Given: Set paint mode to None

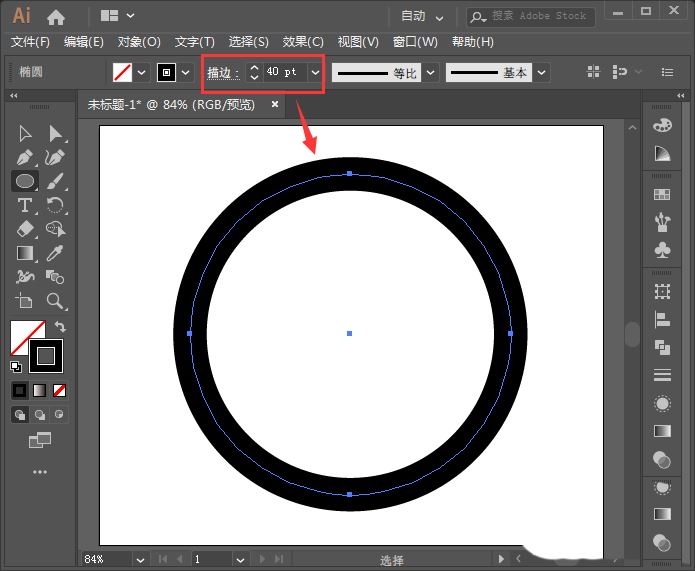Looking at the screenshot, I should 60,390.
